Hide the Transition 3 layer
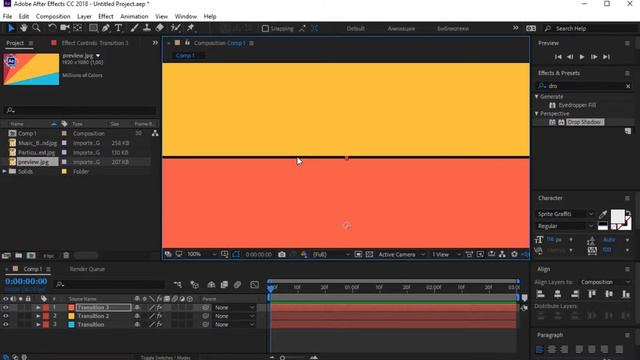Viewport: 640px width, 360px height. coord(6,307)
